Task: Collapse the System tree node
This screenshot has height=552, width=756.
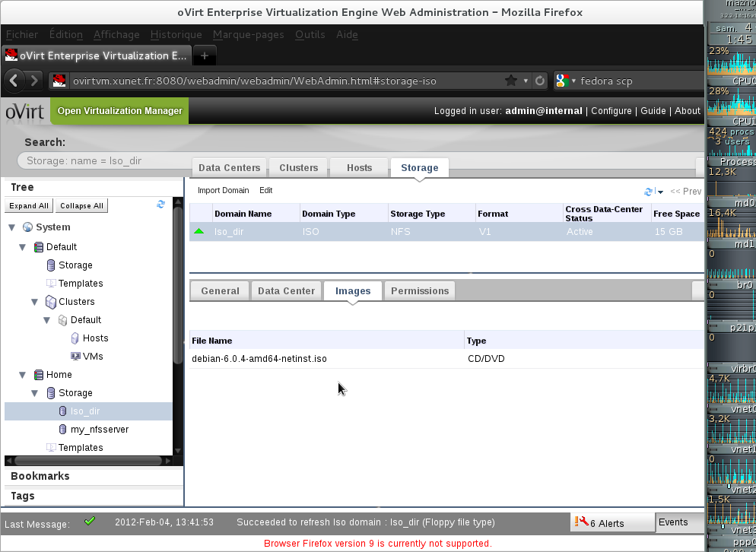Action: pos(11,227)
